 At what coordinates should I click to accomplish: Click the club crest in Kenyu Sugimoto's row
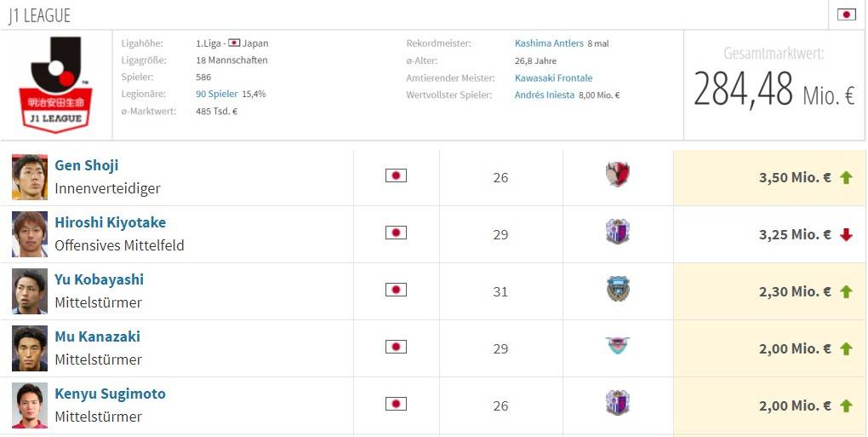pyautogui.click(x=617, y=404)
